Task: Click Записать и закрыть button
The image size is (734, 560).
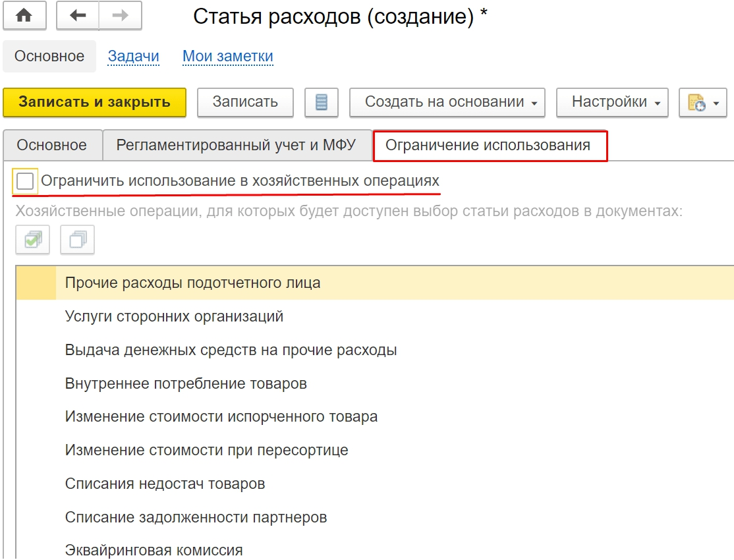Action: coord(95,102)
